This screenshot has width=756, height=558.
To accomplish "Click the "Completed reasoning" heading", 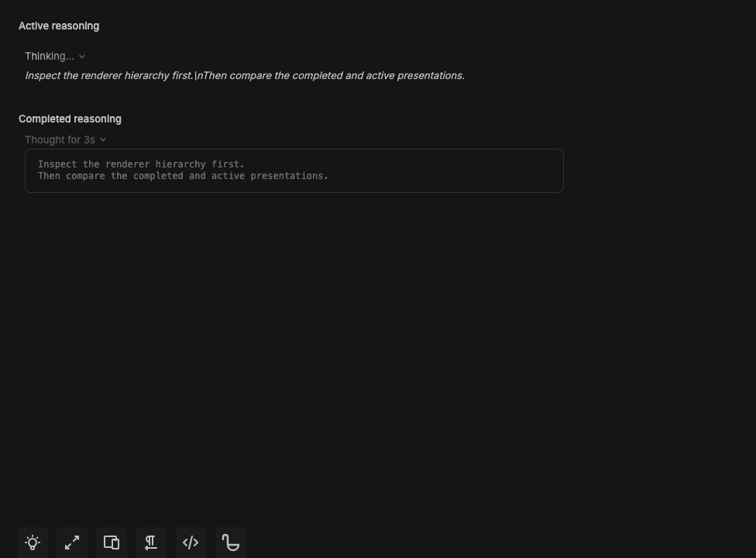I will (70, 119).
